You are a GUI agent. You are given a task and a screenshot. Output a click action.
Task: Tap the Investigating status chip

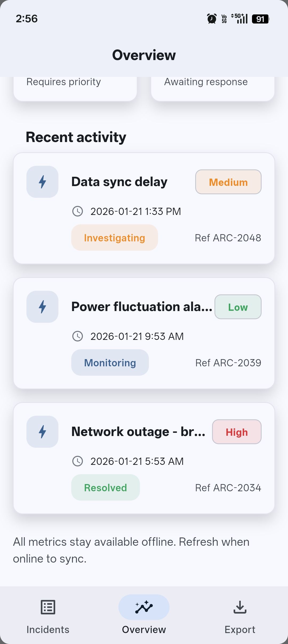(x=114, y=238)
